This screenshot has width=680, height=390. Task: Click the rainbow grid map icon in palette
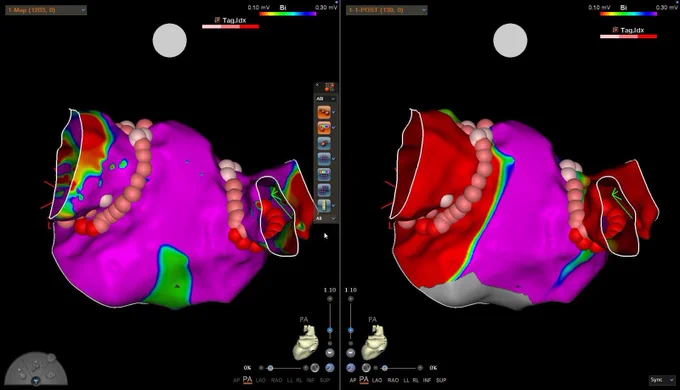tap(324, 174)
